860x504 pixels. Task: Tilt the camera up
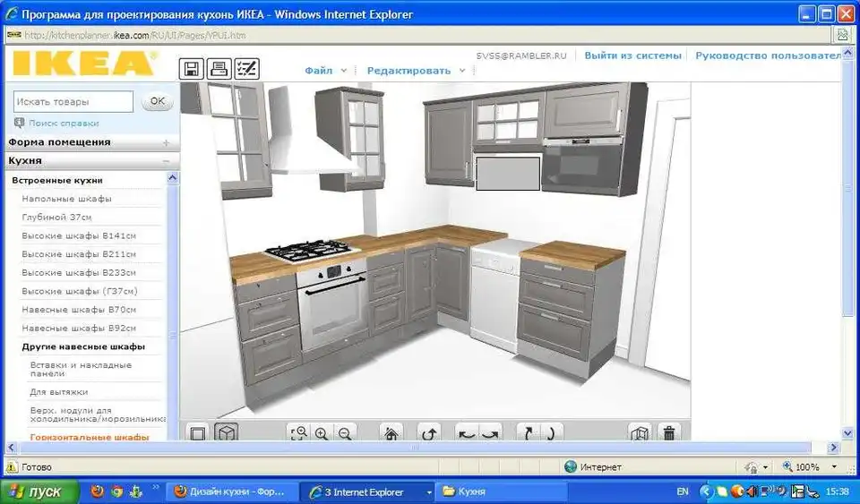[529, 433]
